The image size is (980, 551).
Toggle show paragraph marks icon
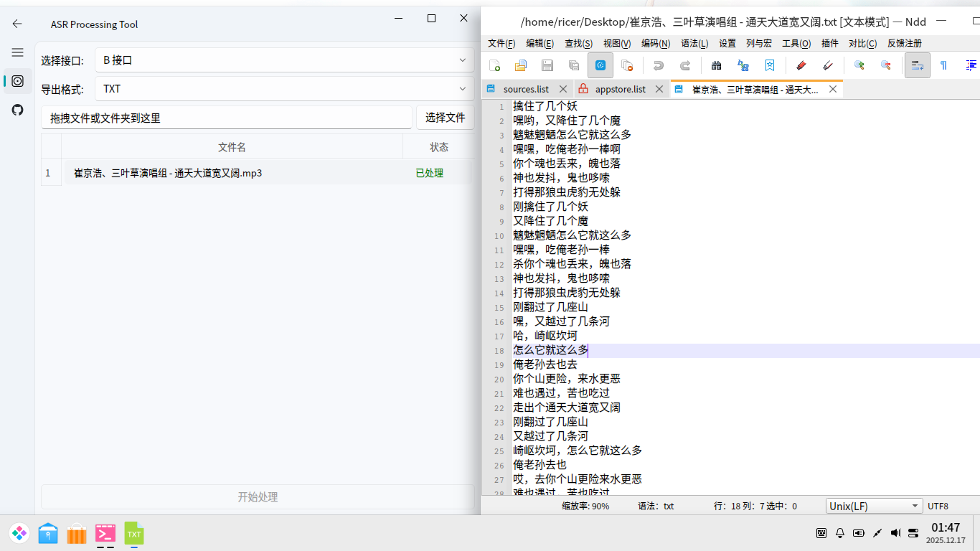click(944, 65)
